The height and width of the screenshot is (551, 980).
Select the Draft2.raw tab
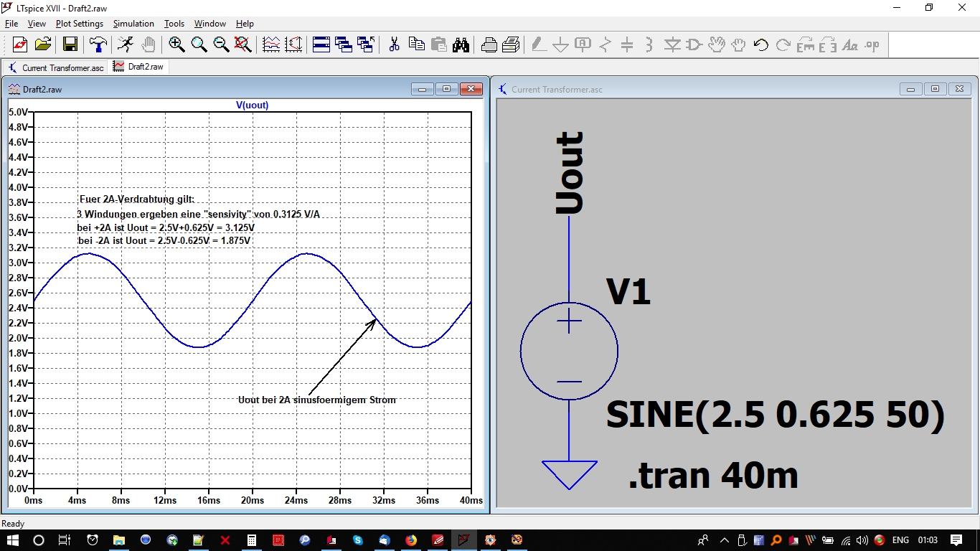point(139,67)
